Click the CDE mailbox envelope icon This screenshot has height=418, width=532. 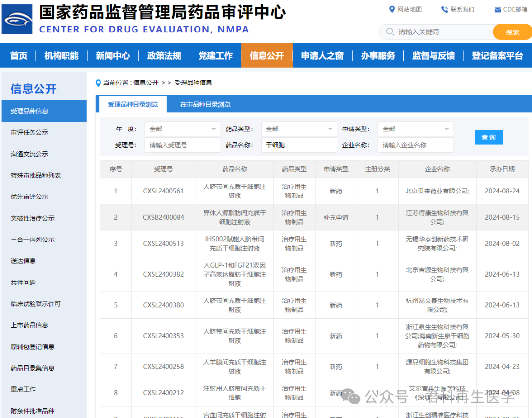pyautogui.click(x=498, y=10)
